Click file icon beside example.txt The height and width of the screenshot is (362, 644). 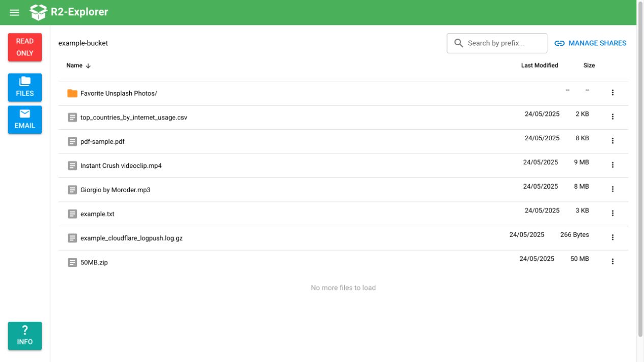pyautogui.click(x=72, y=214)
